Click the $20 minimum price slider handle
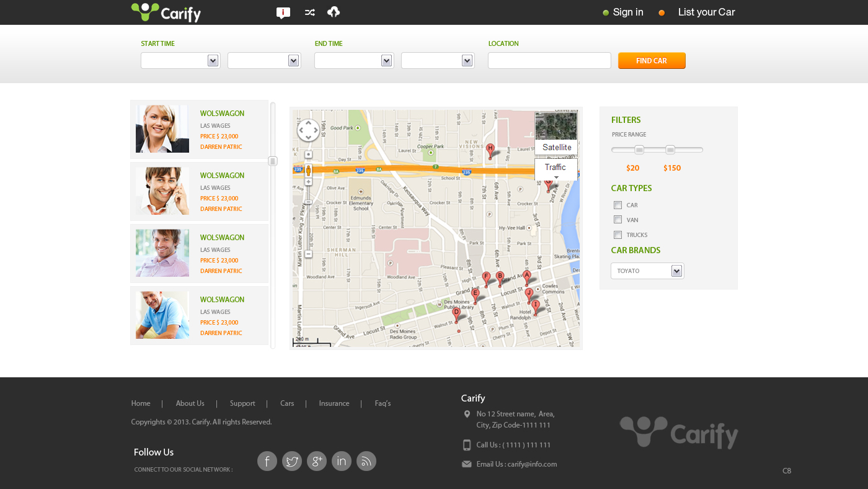Viewport: 868px width, 489px height. tap(639, 150)
